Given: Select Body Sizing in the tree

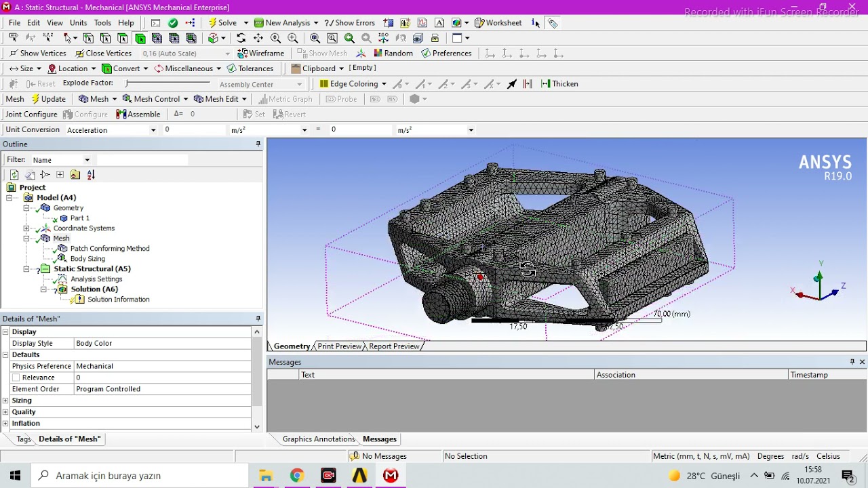Looking at the screenshot, I should coord(87,259).
